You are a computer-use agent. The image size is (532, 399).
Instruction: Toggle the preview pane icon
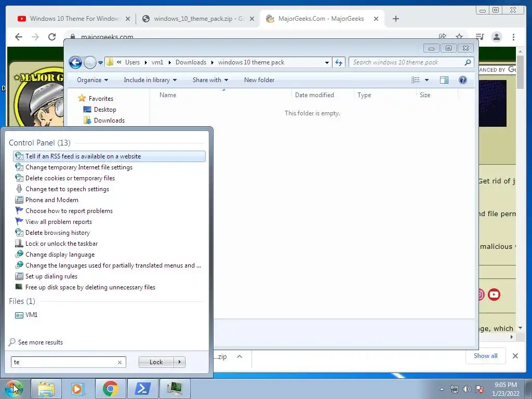tap(444, 80)
